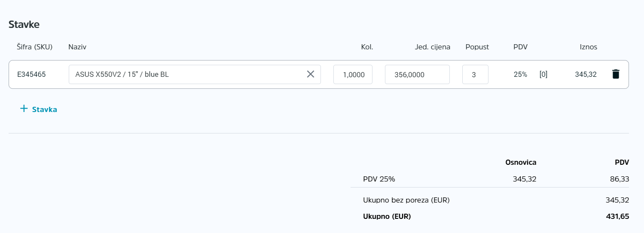The width and height of the screenshot is (644, 233).
Task: Select the SKU code E345465
Action: [x=31, y=75]
